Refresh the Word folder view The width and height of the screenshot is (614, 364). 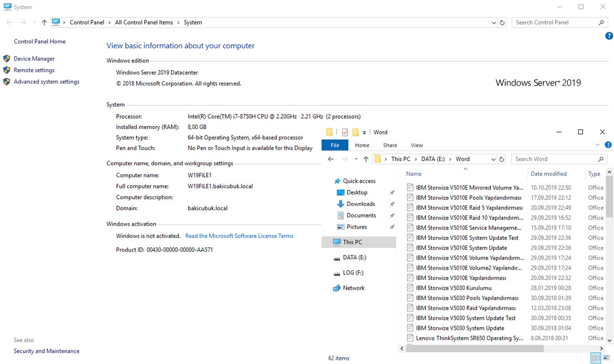click(502, 159)
